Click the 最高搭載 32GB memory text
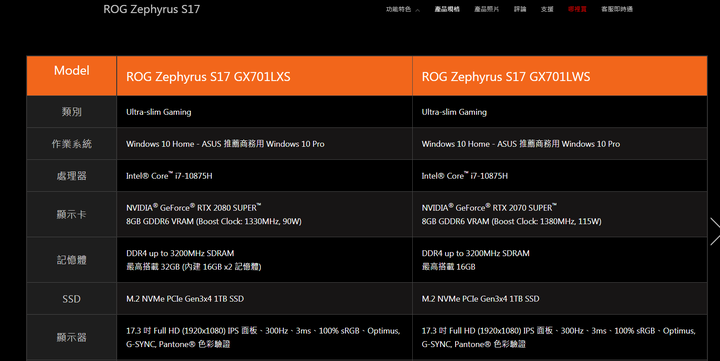 [x=194, y=267]
